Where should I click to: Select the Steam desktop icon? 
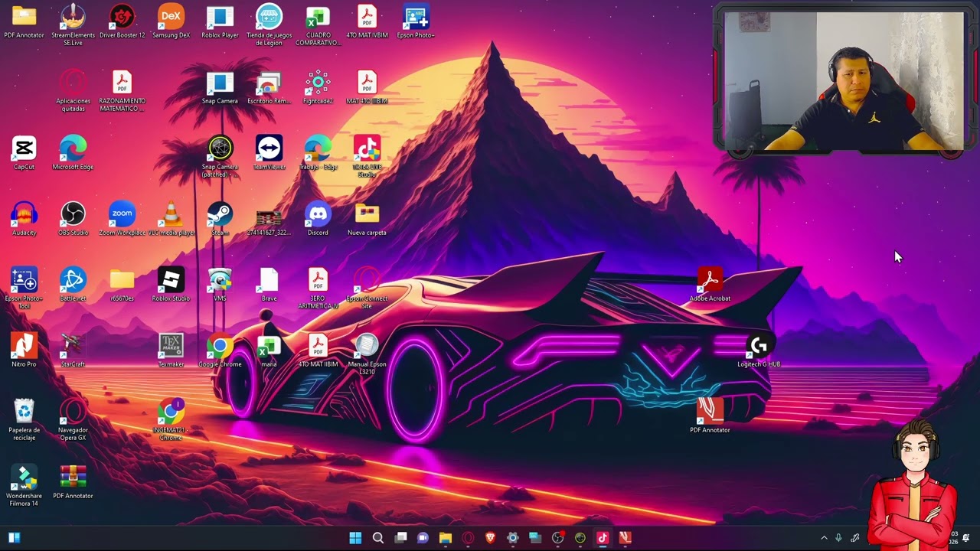click(220, 219)
